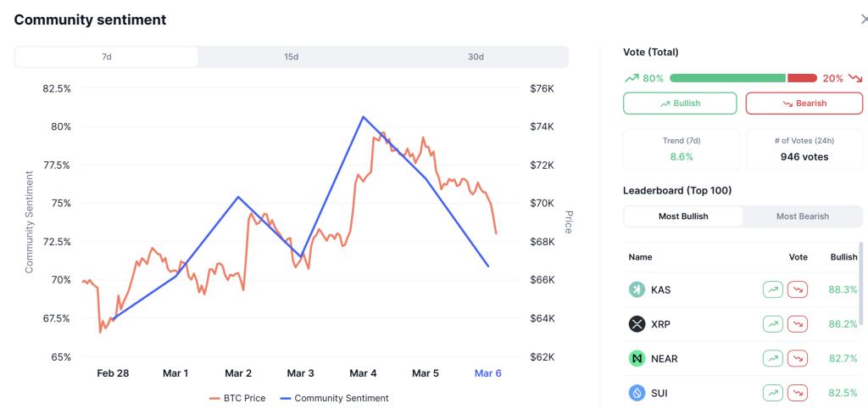Click the Mar 6 date axis label
This screenshot has height=409, width=868.
(487, 373)
